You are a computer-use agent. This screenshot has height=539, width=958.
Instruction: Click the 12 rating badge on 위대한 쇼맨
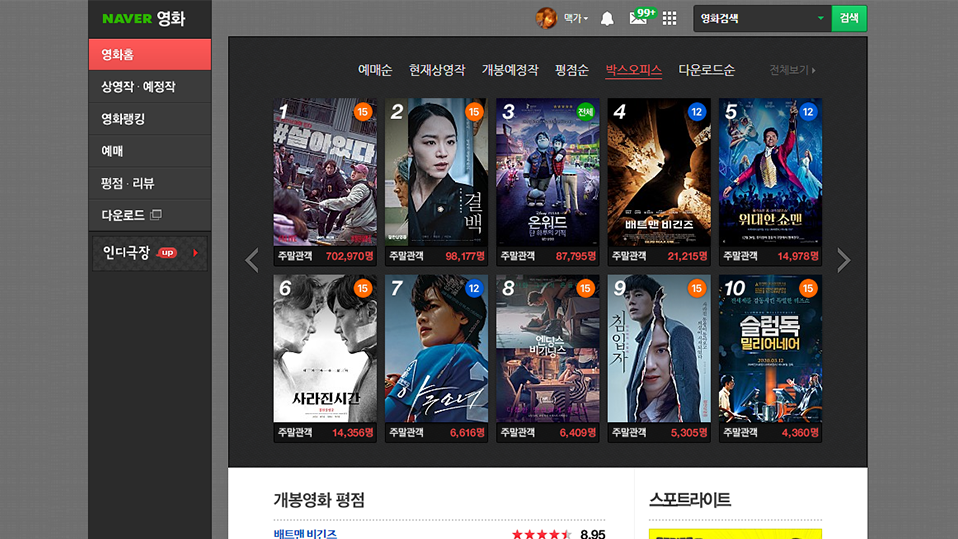coord(808,112)
